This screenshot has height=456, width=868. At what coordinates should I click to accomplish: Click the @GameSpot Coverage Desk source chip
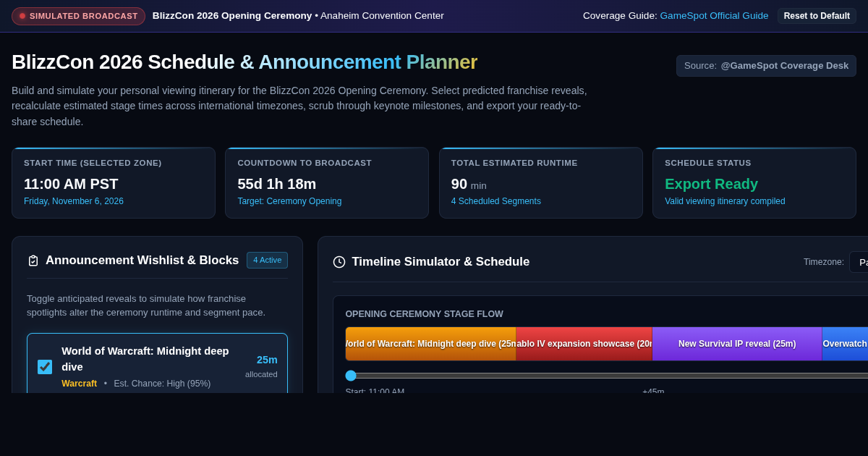tap(766, 66)
